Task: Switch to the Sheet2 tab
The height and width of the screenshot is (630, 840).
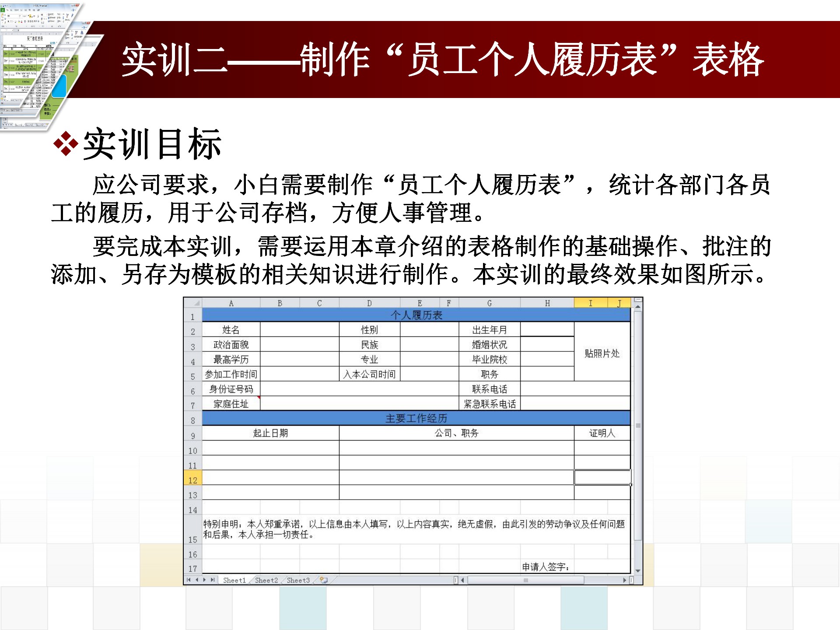Action: pyautogui.click(x=266, y=580)
